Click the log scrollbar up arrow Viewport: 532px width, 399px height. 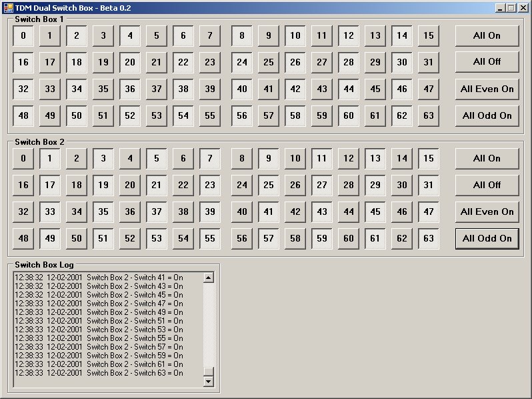point(208,278)
